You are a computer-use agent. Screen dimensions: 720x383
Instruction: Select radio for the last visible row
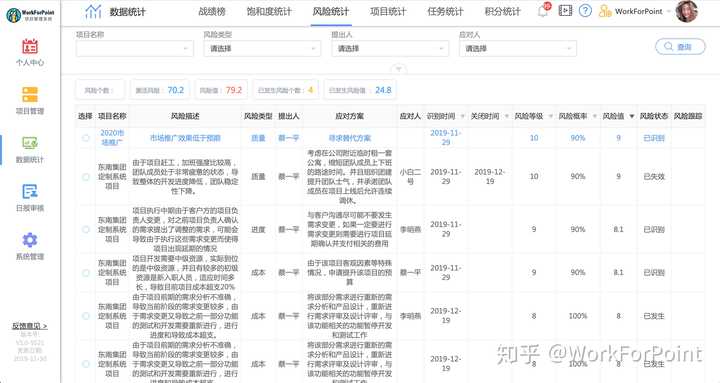pyautogui.click(x=85, y=364)
